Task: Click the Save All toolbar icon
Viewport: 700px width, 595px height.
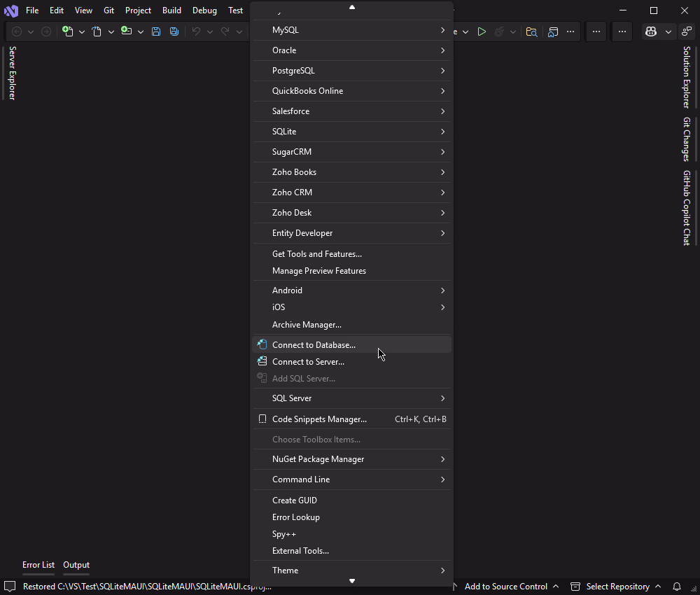Action: [174, 31]
